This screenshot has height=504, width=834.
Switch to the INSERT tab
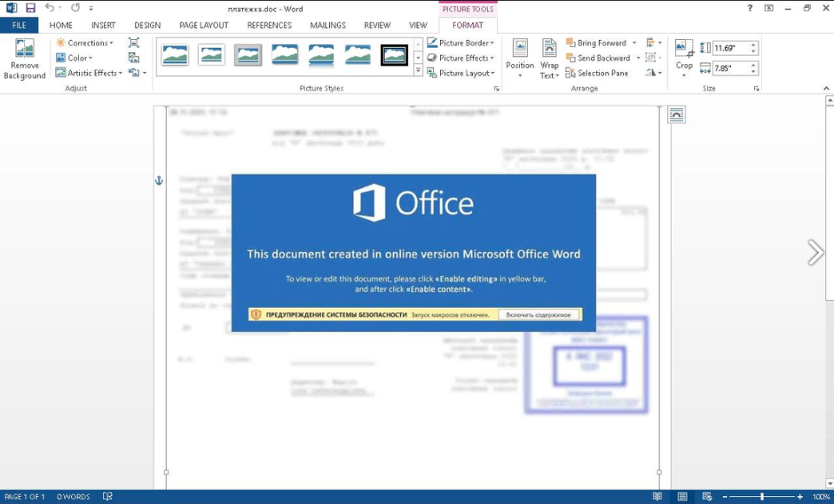click(103, 25)
